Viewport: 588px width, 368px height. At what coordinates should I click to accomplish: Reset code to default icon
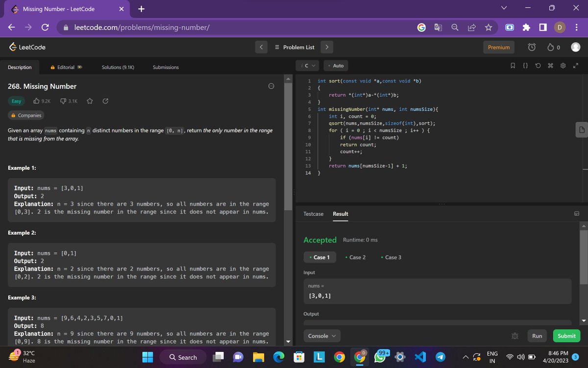pos(538,66)
